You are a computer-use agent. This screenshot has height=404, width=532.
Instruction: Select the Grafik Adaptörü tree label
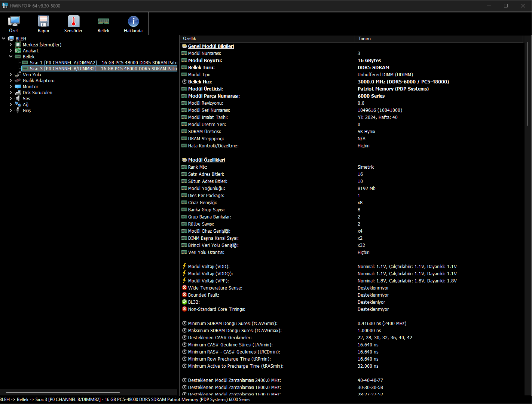39,80
